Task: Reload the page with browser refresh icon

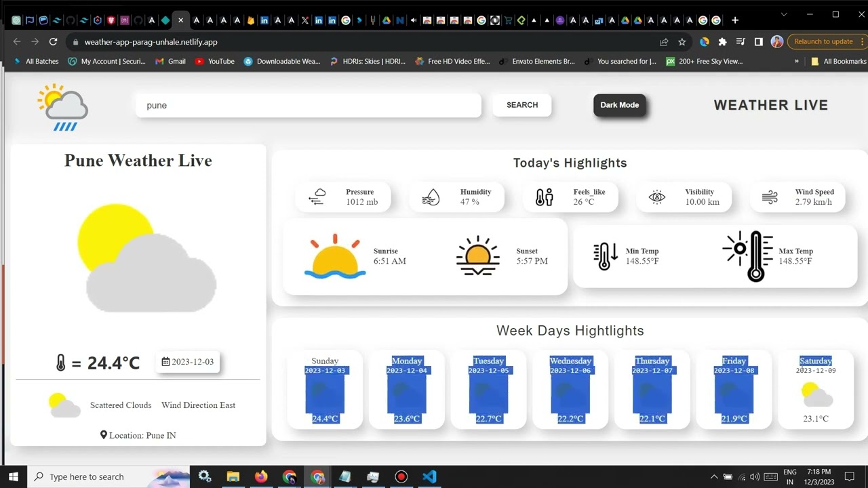Action: pyautogui.click(x=53, y=41)
